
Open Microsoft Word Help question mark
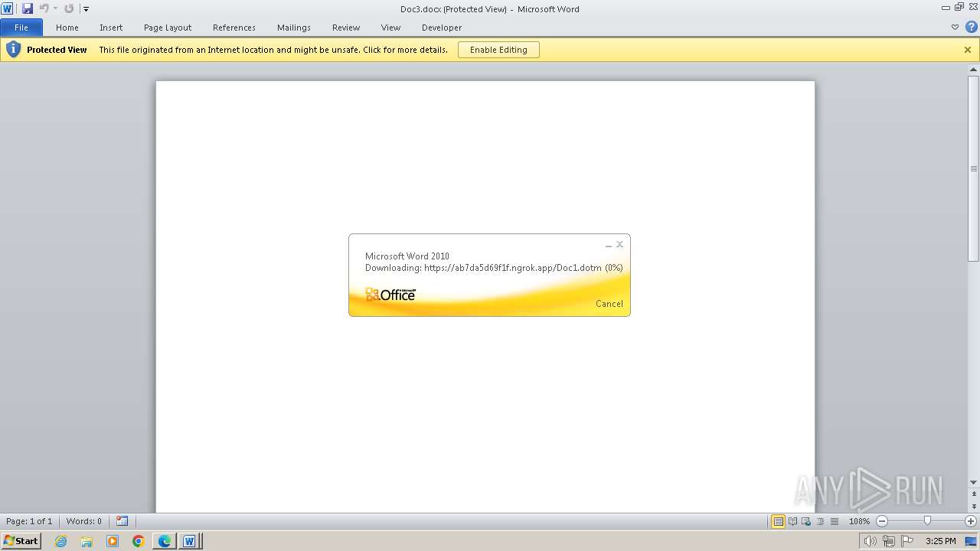pos(971,27)
